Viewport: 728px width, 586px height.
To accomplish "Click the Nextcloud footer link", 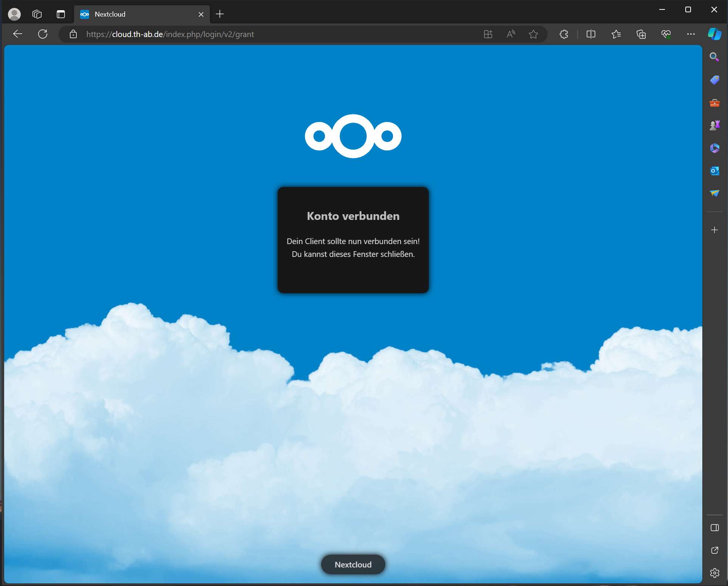I will (x=353, y=564).
